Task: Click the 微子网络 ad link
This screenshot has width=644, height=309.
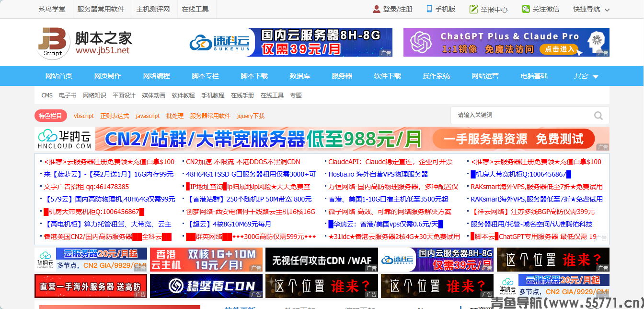Action: (390, 212)
